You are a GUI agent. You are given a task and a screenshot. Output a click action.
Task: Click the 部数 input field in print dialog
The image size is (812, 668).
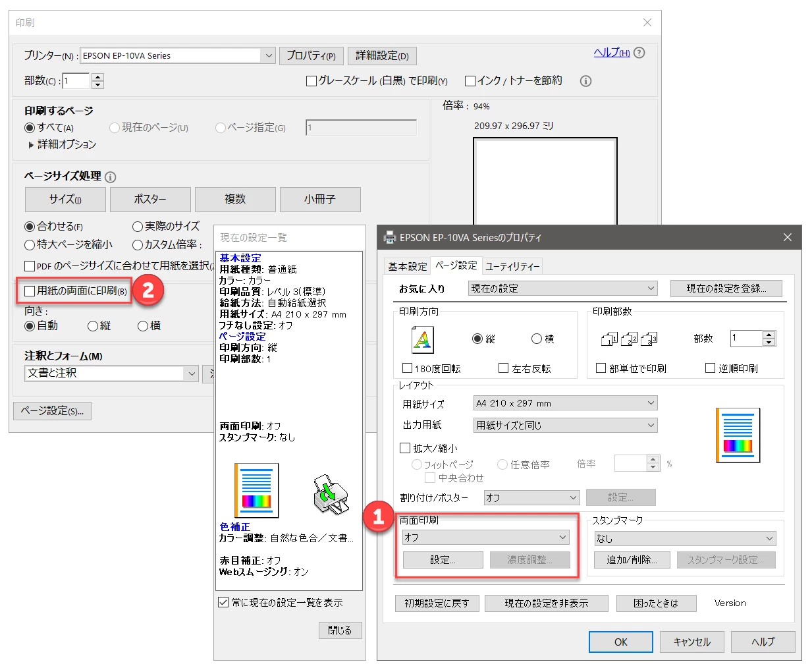point(76,81)
